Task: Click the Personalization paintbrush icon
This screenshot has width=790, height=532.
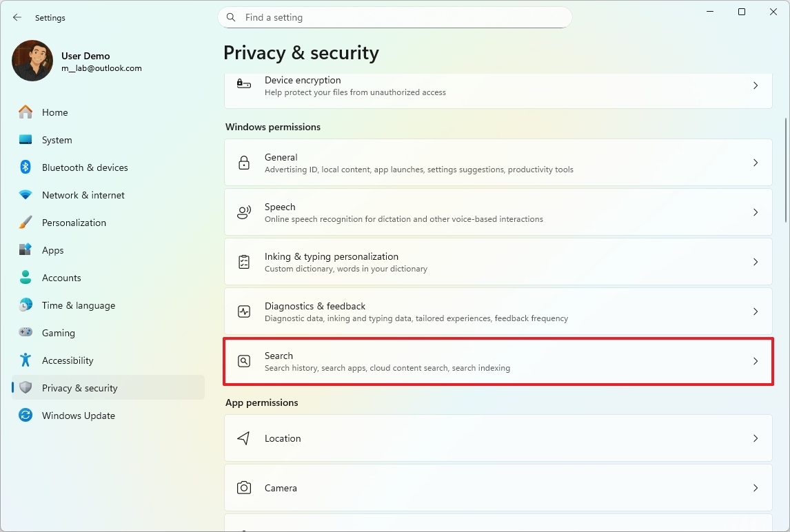Action: (26, 223)
